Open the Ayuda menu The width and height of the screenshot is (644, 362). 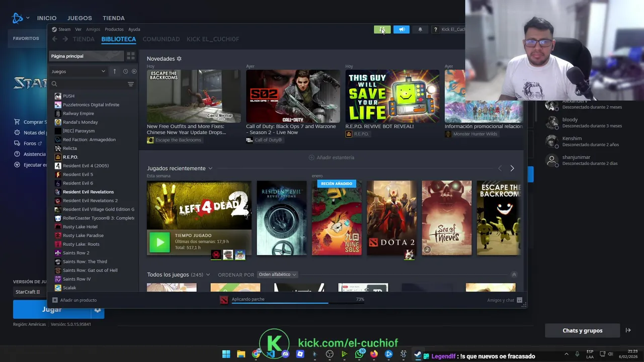(x=134, y=29)
